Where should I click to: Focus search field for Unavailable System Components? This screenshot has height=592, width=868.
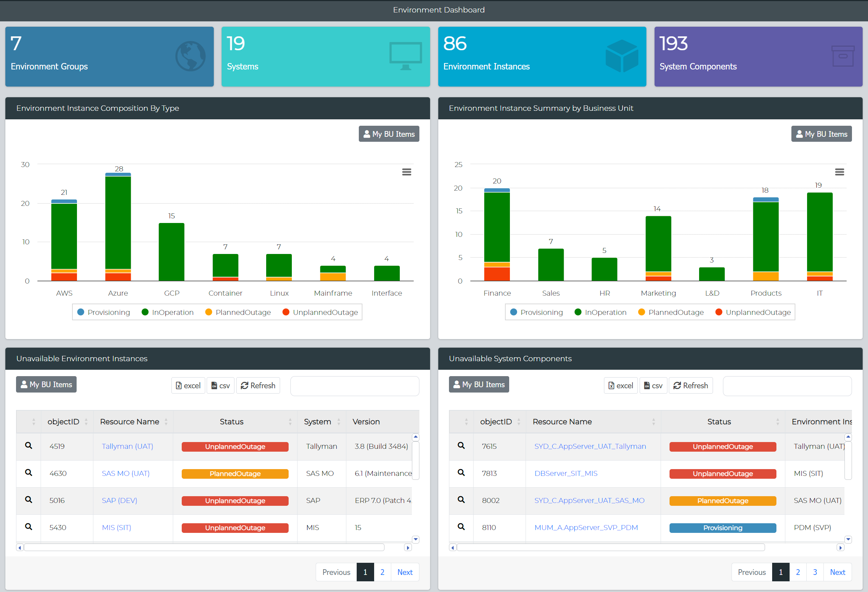[x=787, y=386]
